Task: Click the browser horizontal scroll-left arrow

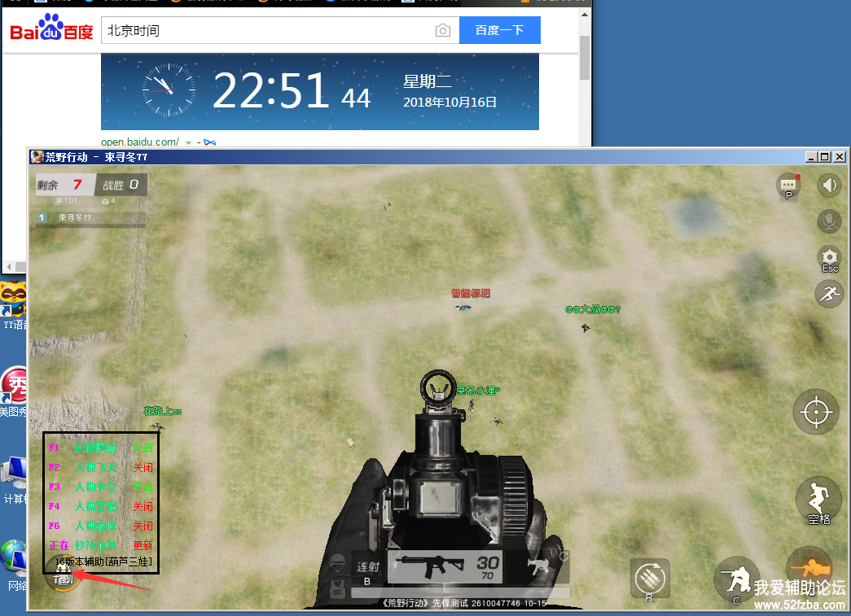Action: 9,267
